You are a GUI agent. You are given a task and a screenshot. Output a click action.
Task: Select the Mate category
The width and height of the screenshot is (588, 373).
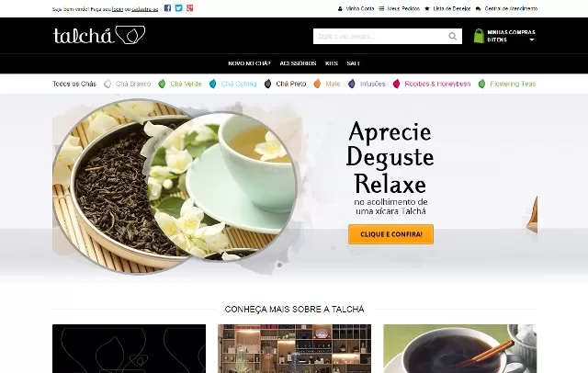click(x=333, y=84)
